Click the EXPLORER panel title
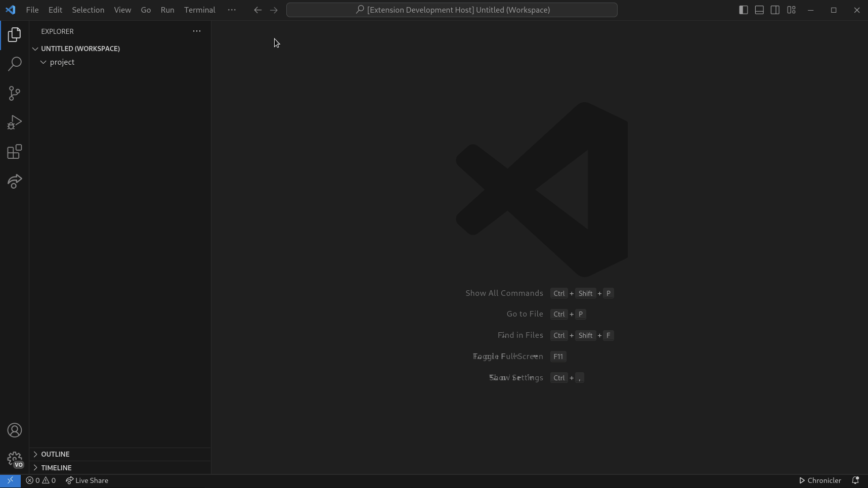Screen dimensions: 868x488 pos(58,31)
